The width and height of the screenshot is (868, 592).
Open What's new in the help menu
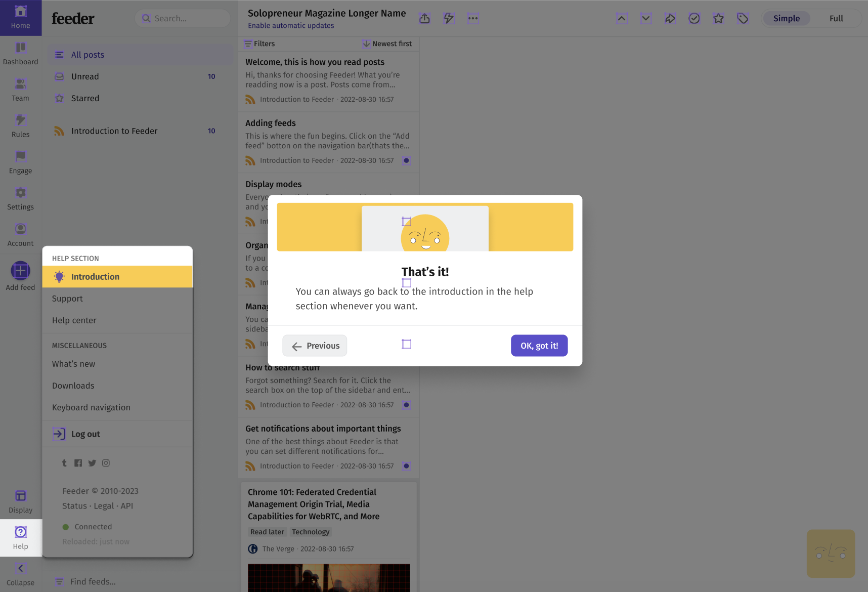[x=117, y=364]
